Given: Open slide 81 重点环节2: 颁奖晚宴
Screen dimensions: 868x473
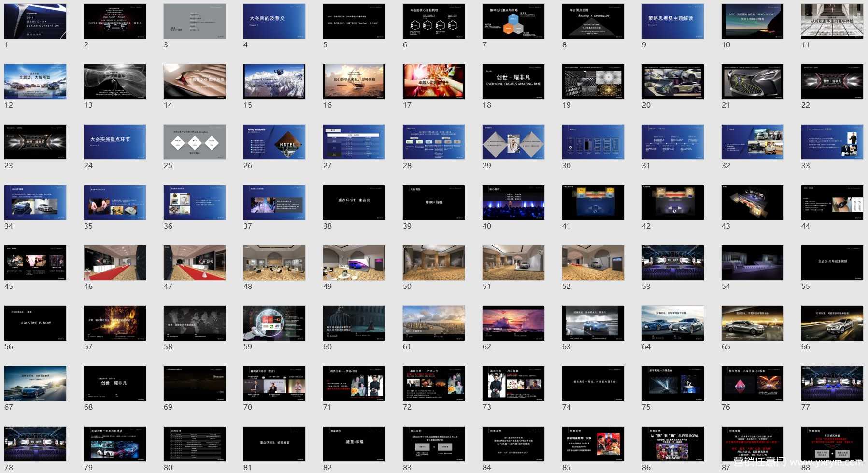Looking at the screenshot, I should pyautogui.click(x=274, y=444).
